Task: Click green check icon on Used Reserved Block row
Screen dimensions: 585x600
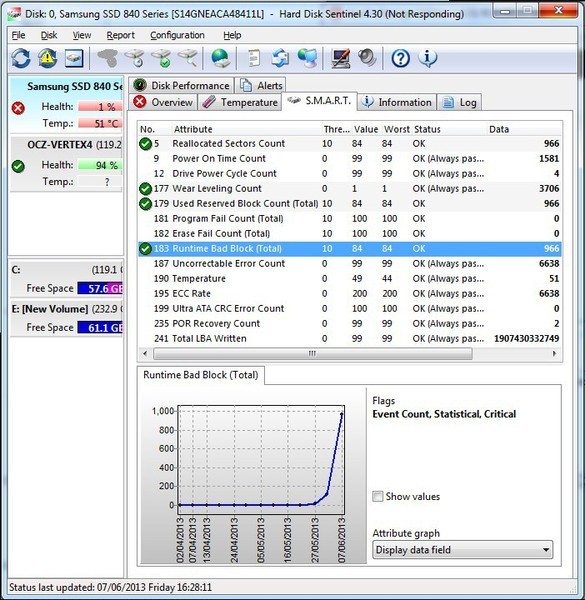Action: [x=145, y=204]
